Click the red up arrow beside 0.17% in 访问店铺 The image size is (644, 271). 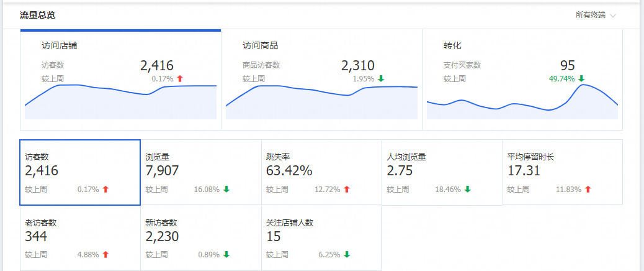(x=180, y=79)
